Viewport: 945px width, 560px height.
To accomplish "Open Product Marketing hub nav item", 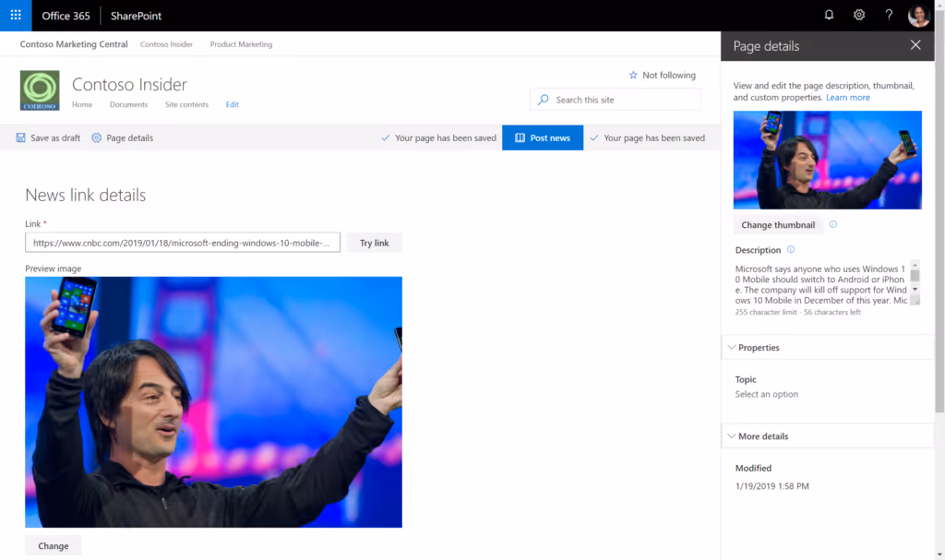I will (x=241, y=44).
